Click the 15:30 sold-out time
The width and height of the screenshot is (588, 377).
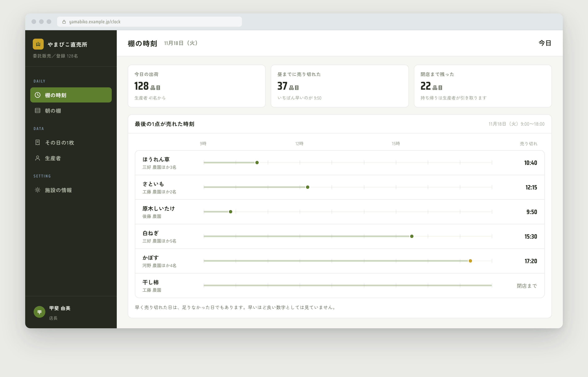coord(531,236)
